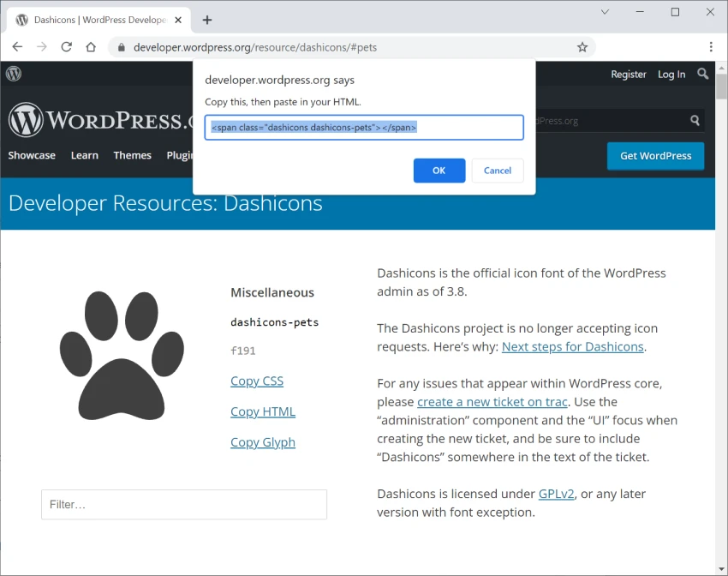Click the WordPress admin bar logo icon
Image resolution: width=728 pixels, height=576 pixels.
point(14,74)
